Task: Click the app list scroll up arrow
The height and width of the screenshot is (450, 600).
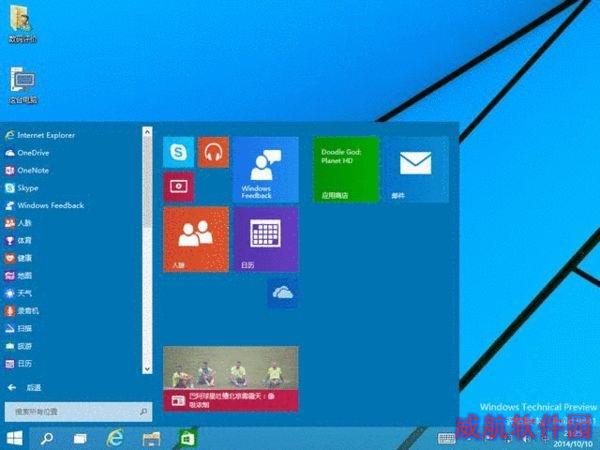Action: point(147,131)
